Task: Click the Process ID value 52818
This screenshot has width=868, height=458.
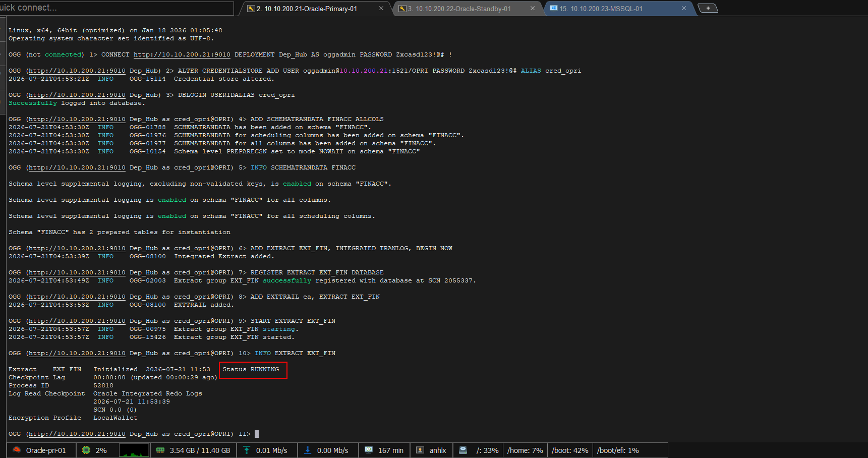Action: (x=103, y=385)
